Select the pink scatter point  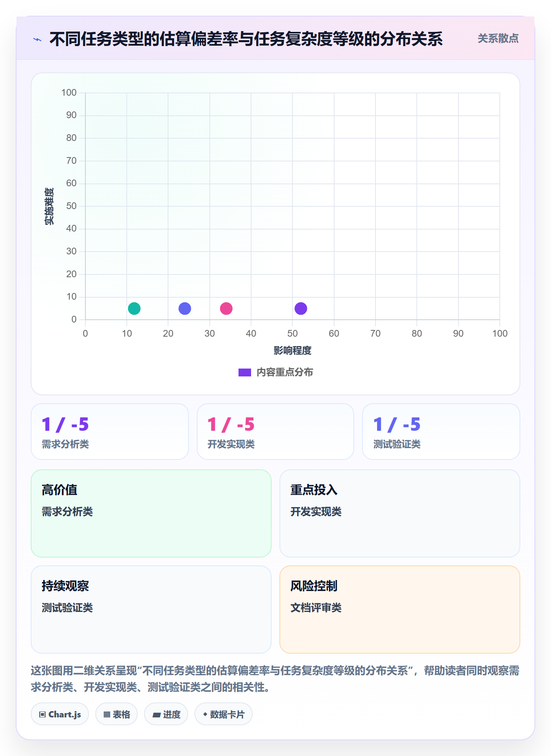click(226, 308)
